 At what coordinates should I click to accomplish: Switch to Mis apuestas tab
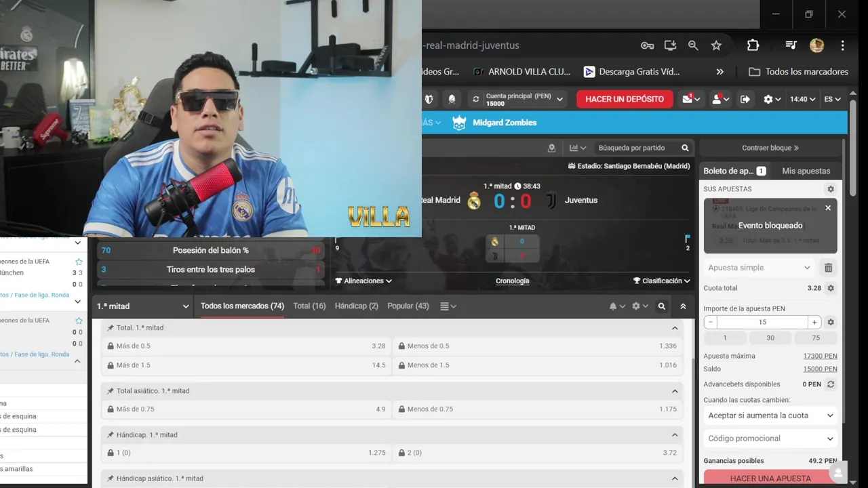click(806, 171)
